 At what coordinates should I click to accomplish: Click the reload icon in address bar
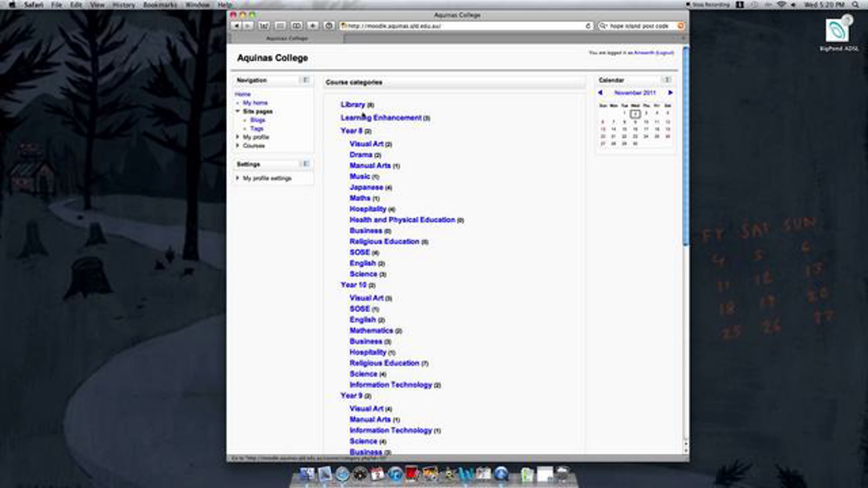tap(588, 26)
